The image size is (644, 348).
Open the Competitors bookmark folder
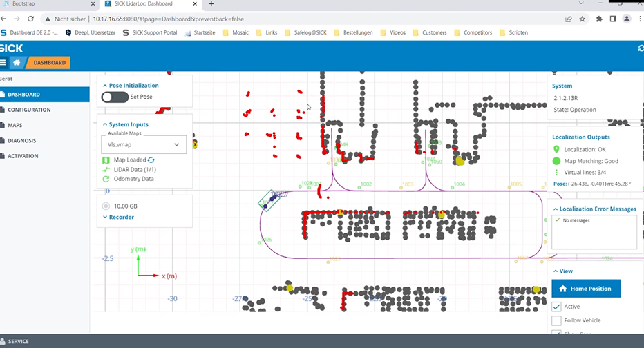(x=473, y=33)
